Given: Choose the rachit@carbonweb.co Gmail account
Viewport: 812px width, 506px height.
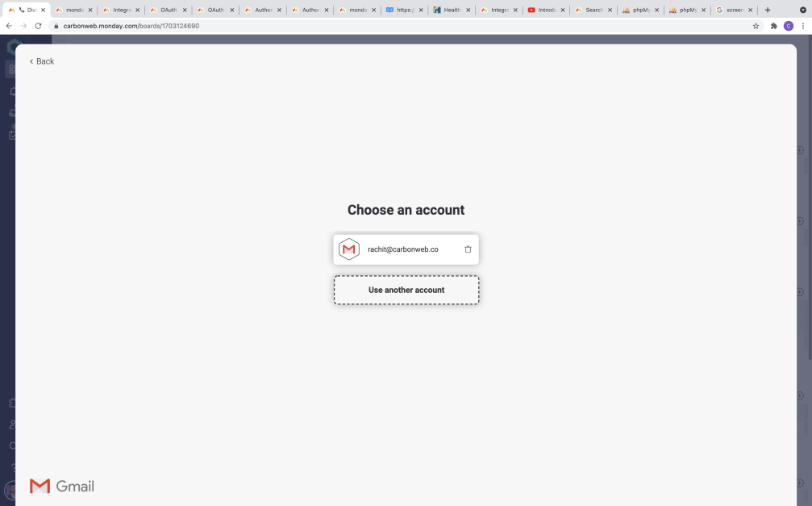Looking at the screenshot, I should tap(406, 249).
